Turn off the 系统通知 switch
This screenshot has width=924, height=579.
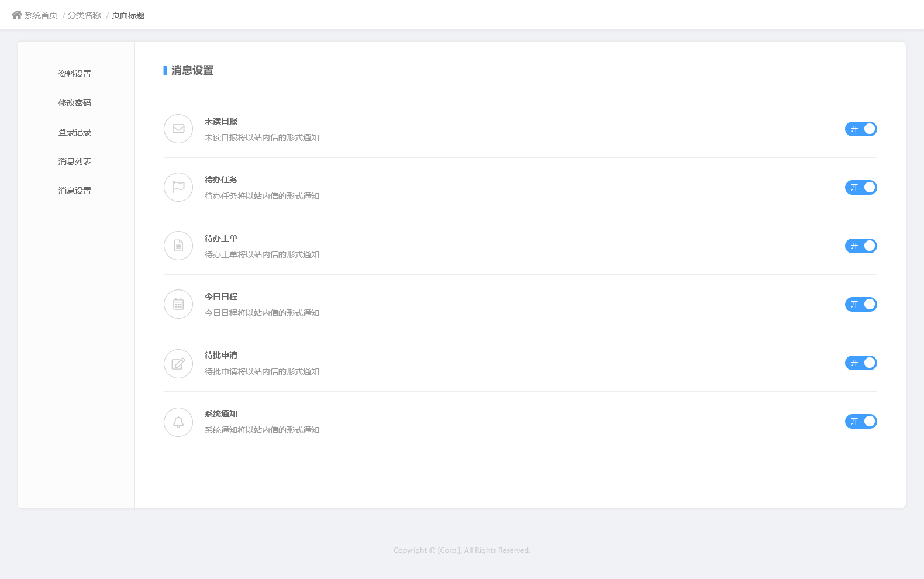click(x=861, y=421)
